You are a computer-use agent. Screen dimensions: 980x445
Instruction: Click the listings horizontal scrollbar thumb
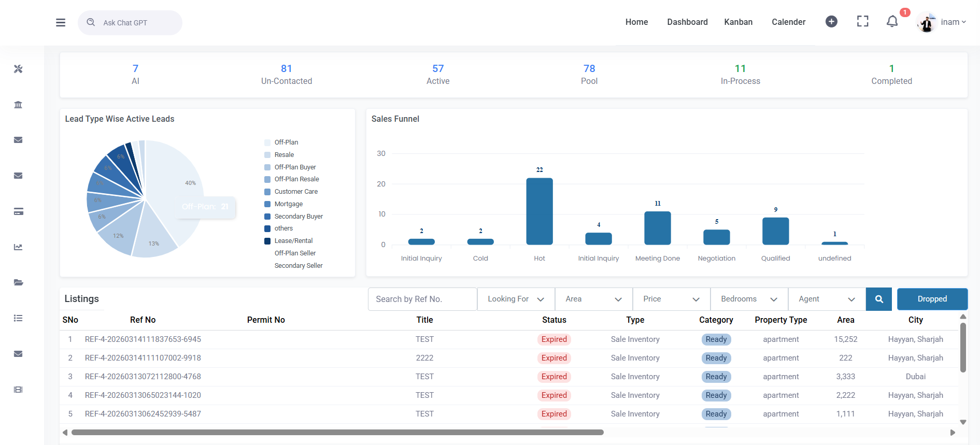337,432
